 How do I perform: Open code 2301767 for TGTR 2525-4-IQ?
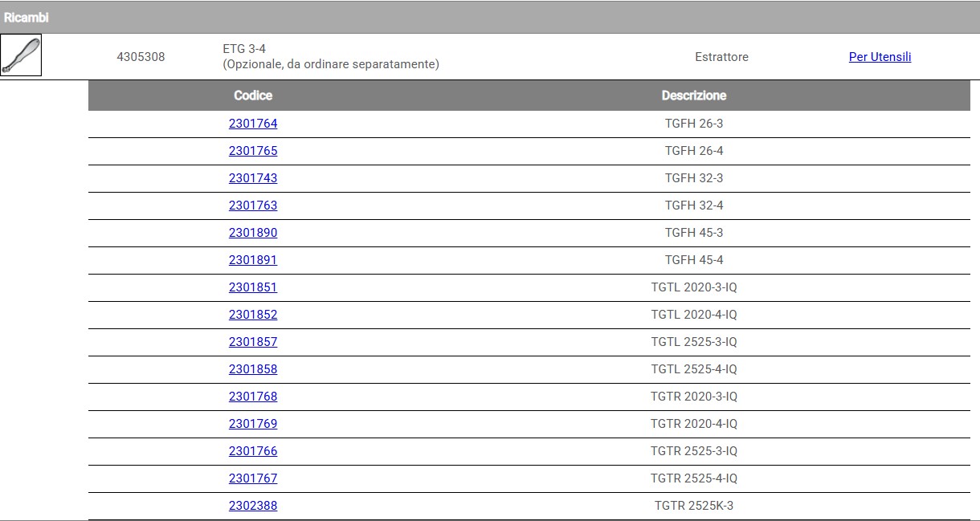[253, 478]
